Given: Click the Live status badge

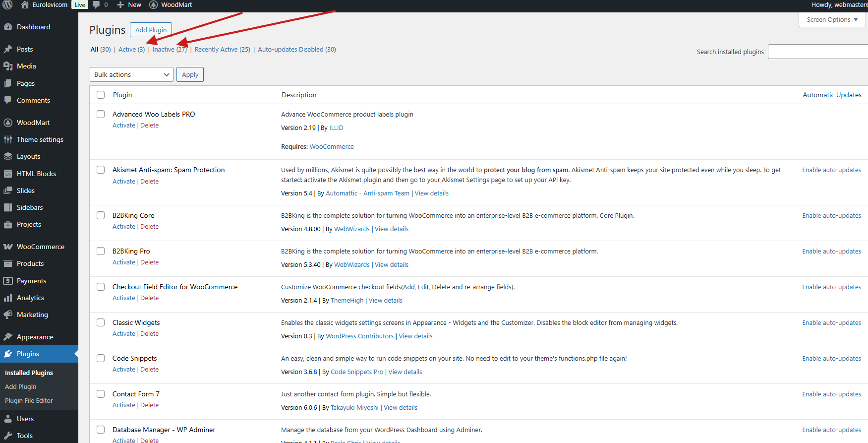Looking at the screenshot, I should point(80,5).
